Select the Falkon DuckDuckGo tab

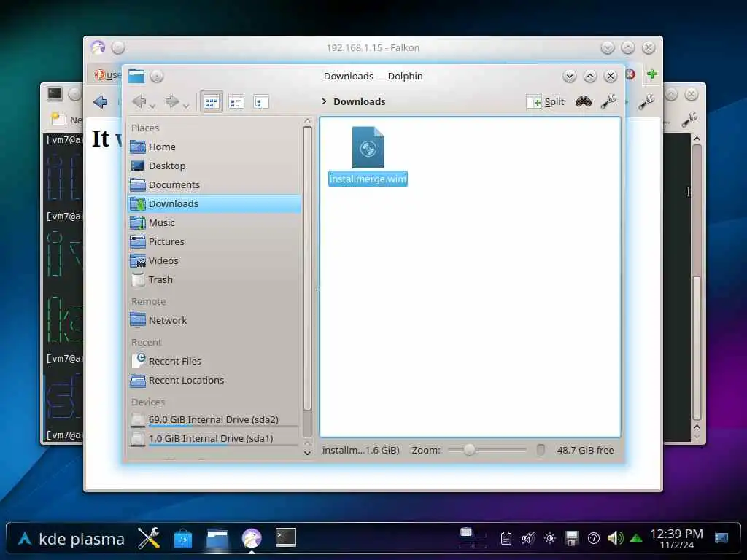click(x=108, y=75)
